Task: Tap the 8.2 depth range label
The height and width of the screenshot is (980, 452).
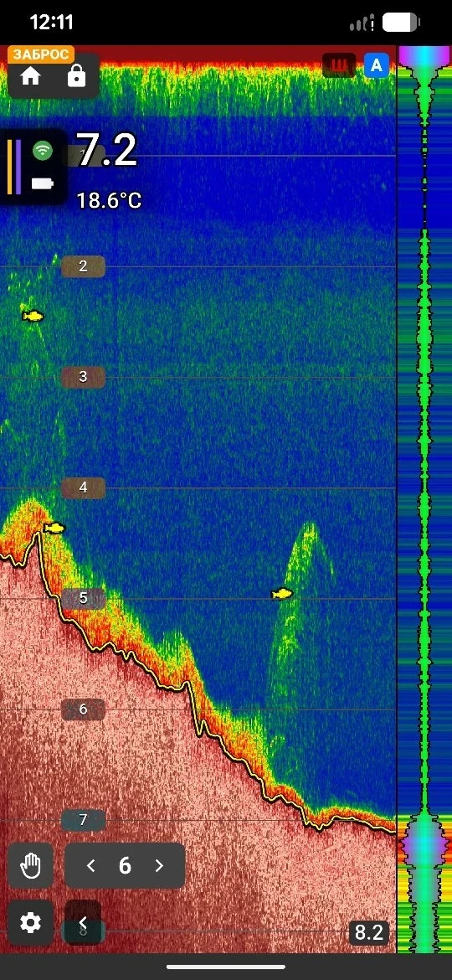Action: (368, 932)
